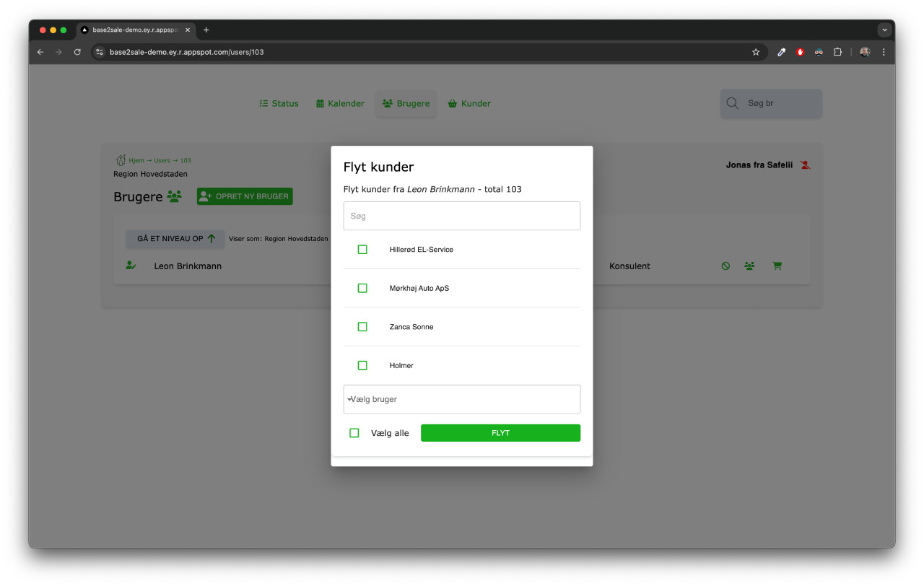Click the shopping cart icon on Leon's row

click(x=777, y=266)
